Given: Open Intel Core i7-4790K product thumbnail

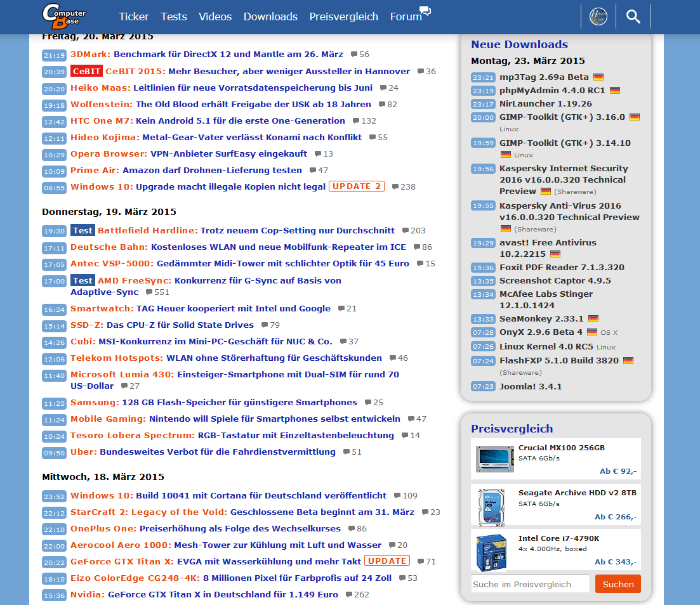Looking at the screenshot, I should pyautogui.click(x=491, y=553).
